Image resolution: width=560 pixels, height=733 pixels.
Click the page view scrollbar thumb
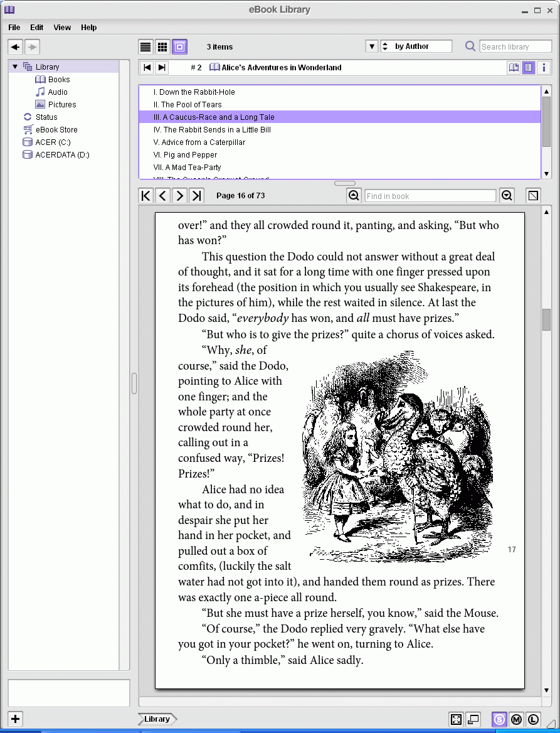pos(546,320)
